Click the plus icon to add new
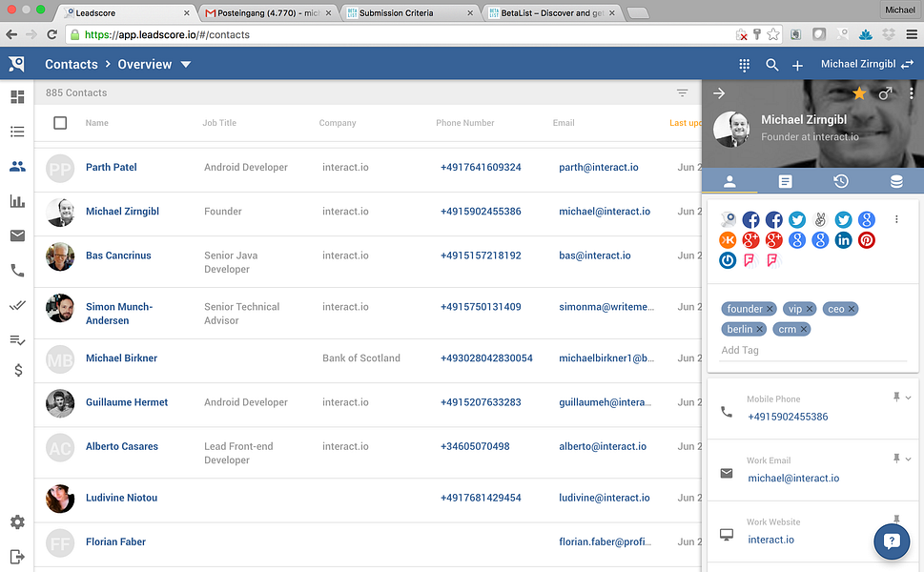The height and width of the screenshot is (572, 924). pyautogui.click(x=797, y=66)
